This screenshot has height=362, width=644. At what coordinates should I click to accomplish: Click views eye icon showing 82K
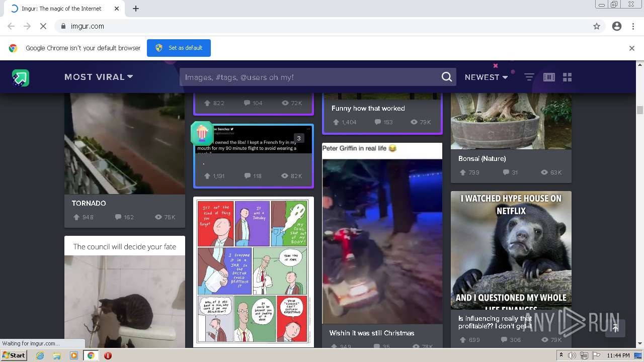285,176
